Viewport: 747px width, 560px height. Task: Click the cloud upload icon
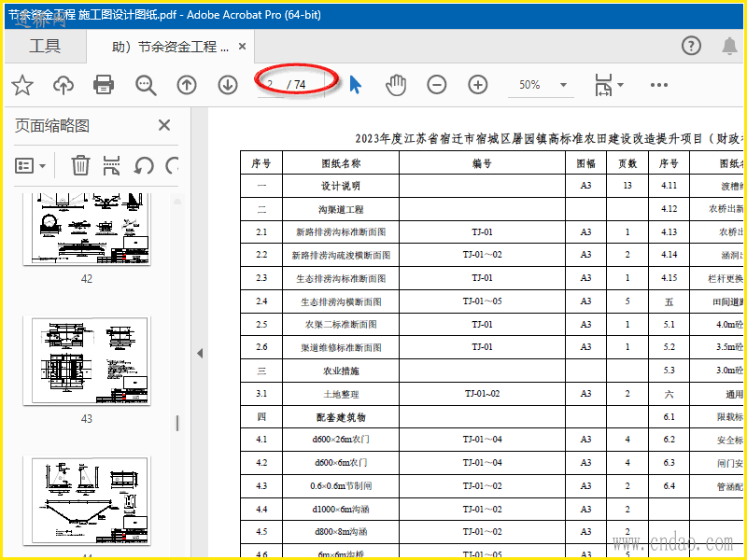coord(63,85)
